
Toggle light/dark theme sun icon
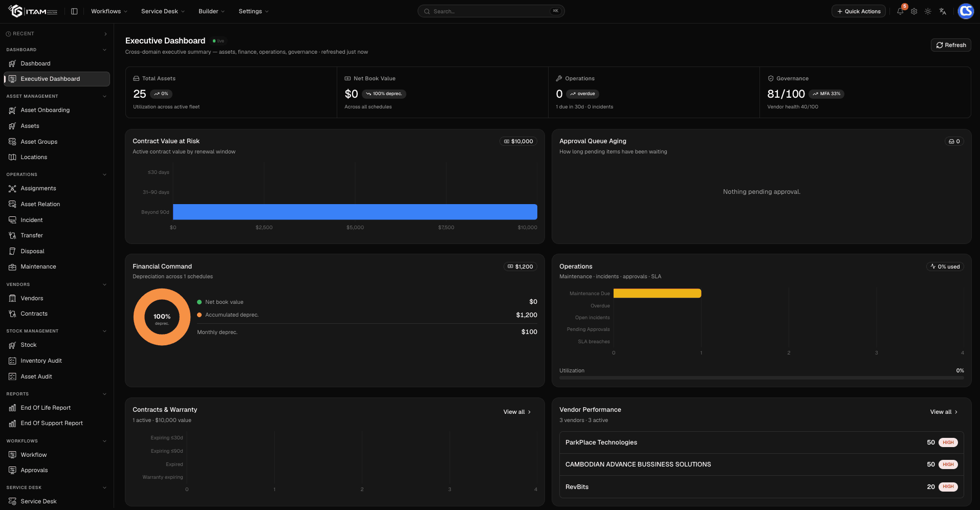pos(928,11)
